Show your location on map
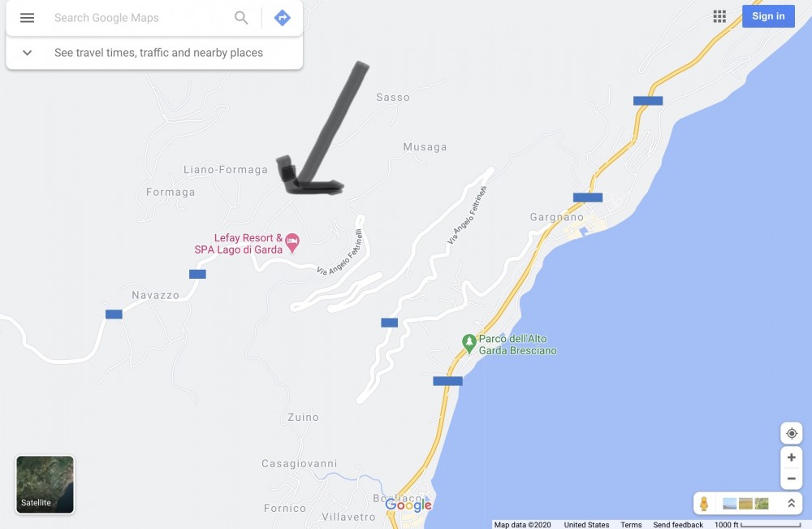This screenshot has height=529, width=812. click(791, 433)
